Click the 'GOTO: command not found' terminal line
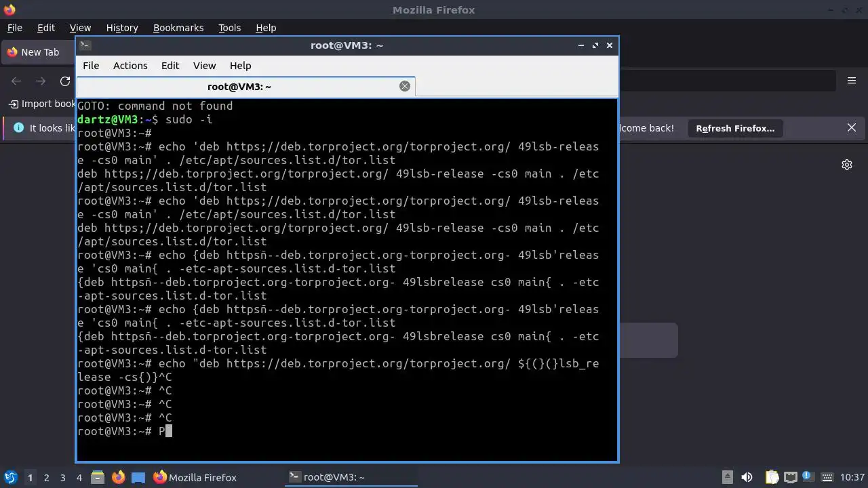868x488 pixels. (155, 106)
